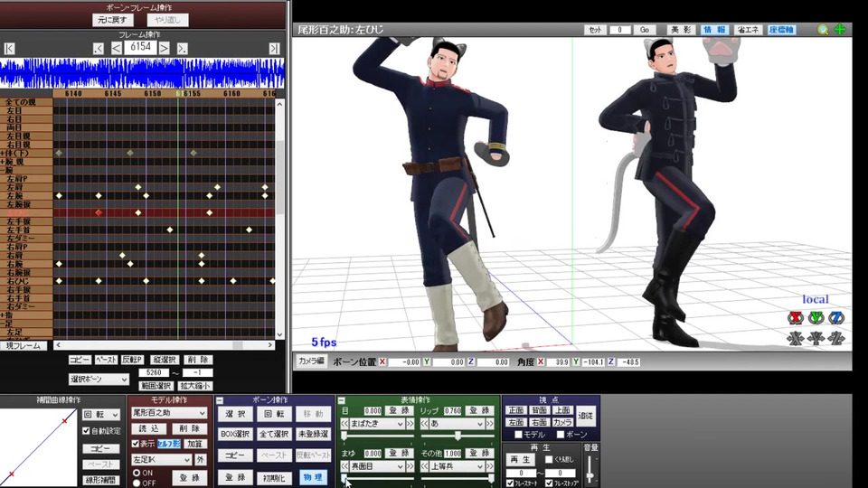Click the green plus move icon

pyautogui.click(x=840, y=29)
